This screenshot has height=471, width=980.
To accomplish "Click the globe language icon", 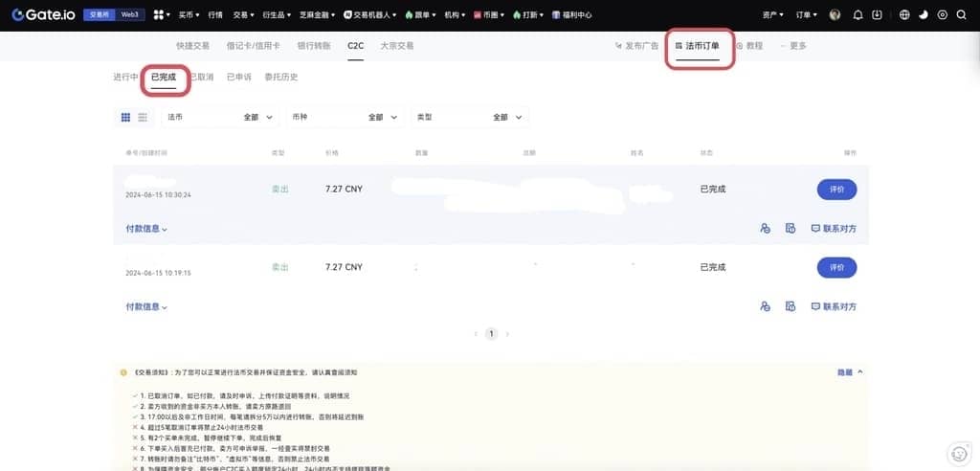I will pyautogui.click(x=906, y=15).
